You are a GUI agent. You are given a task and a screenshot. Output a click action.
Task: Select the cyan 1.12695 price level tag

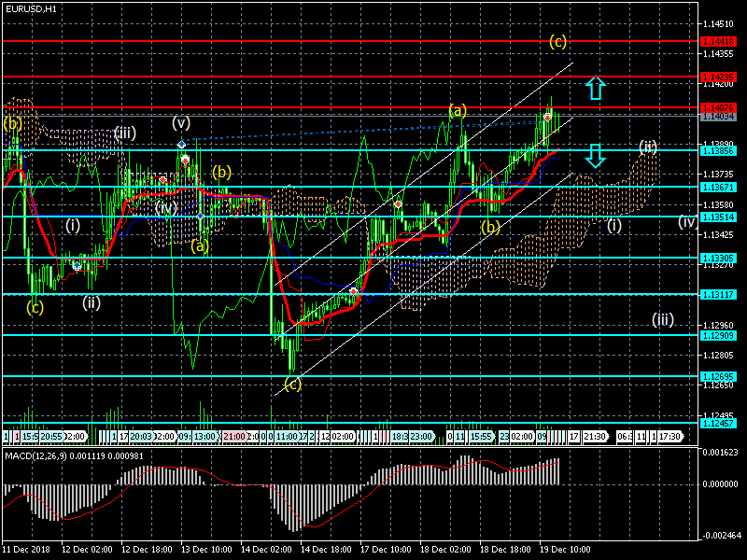click(x=718, y=376)
